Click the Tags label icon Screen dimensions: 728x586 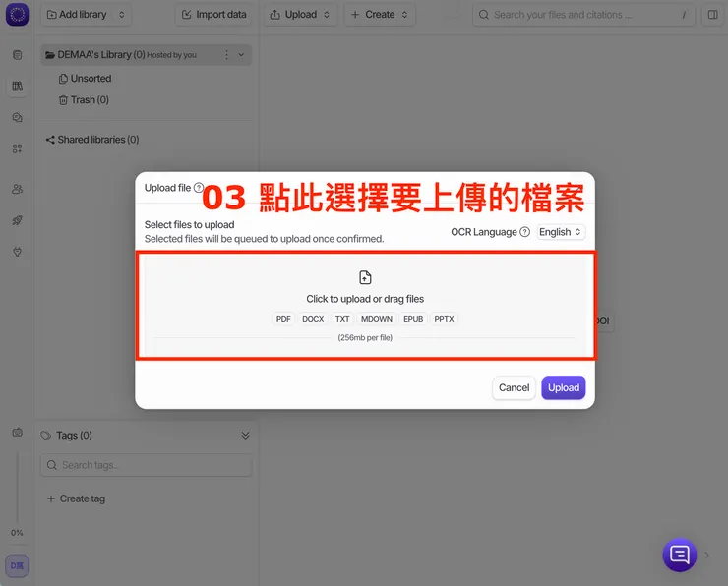tap(46, 436)
